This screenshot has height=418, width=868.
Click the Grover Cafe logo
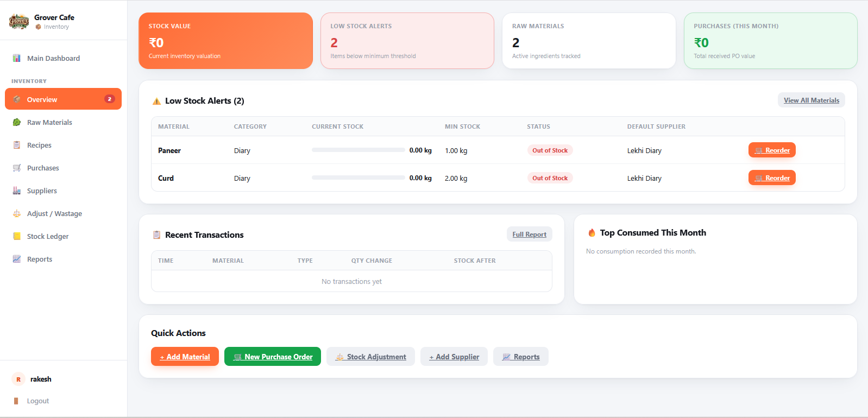click(19, 22)
